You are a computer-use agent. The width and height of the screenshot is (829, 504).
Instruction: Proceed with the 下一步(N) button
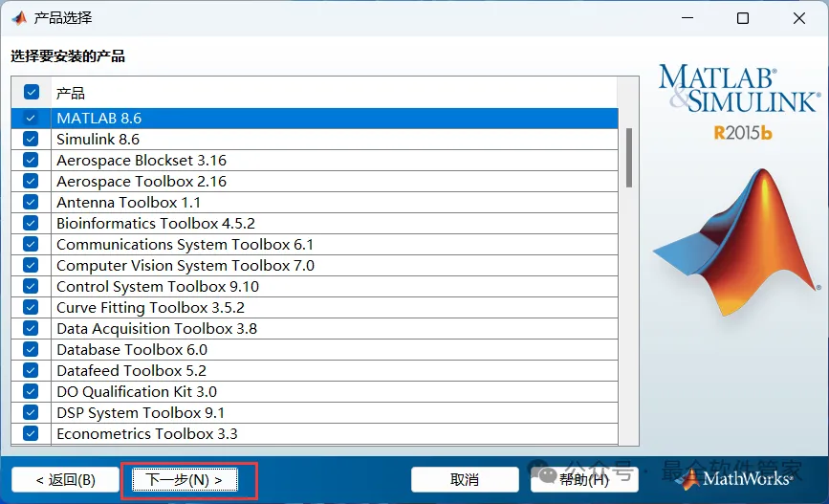click(185, 480)
